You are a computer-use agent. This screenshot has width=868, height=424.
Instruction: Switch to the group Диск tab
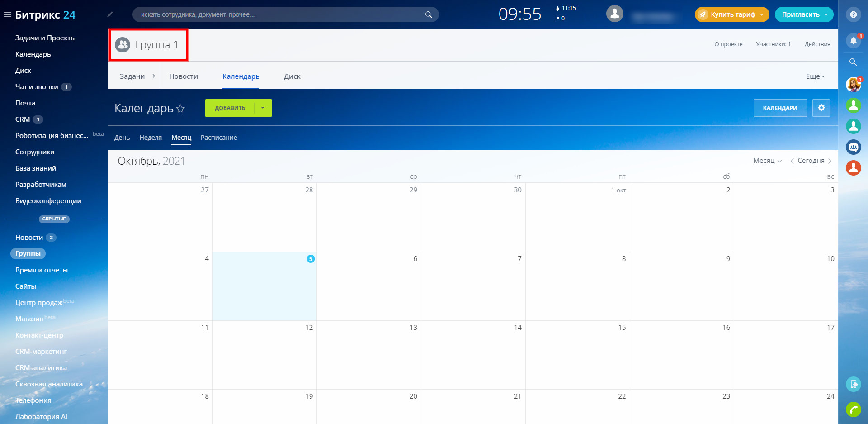pos(292,76)
